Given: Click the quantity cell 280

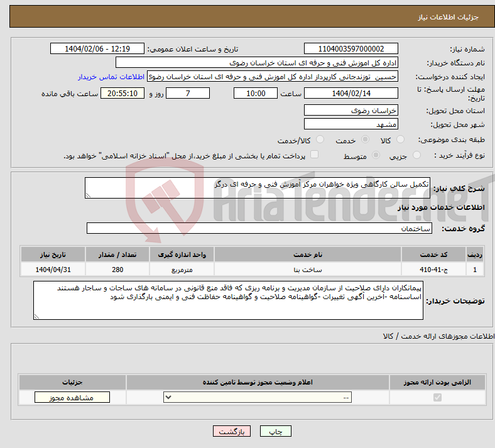Looking at the screenshot, I should [117, 270].
